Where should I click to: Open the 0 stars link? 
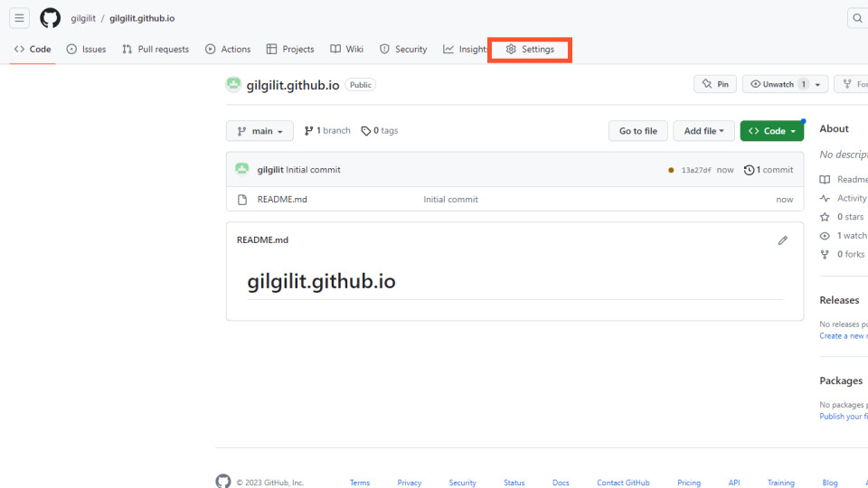click(x=843, y=217)
